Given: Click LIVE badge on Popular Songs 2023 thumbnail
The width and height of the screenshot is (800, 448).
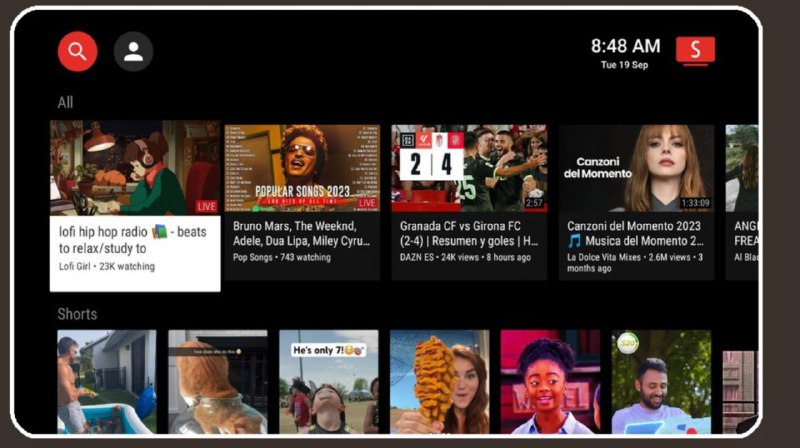Looking at the screenshot, I should coord(367,203).
